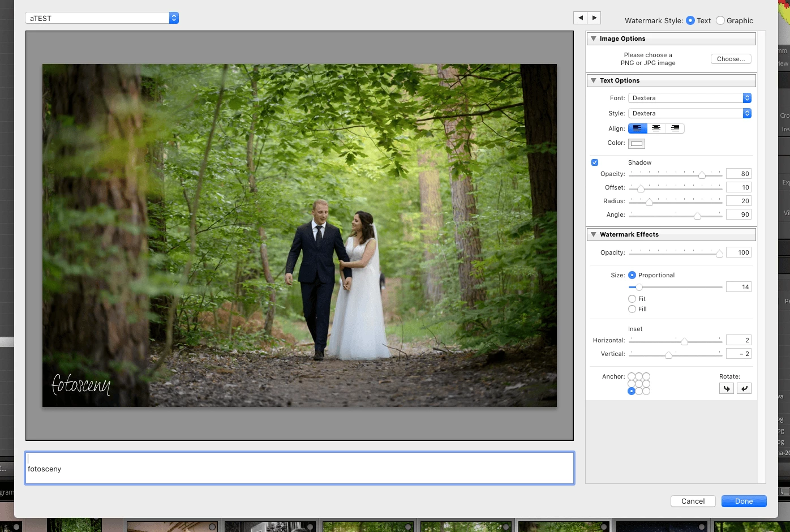The height and width of the screenshot is (532, 790).
Task: Click the Cancel button
Action: tap(693, 501)
